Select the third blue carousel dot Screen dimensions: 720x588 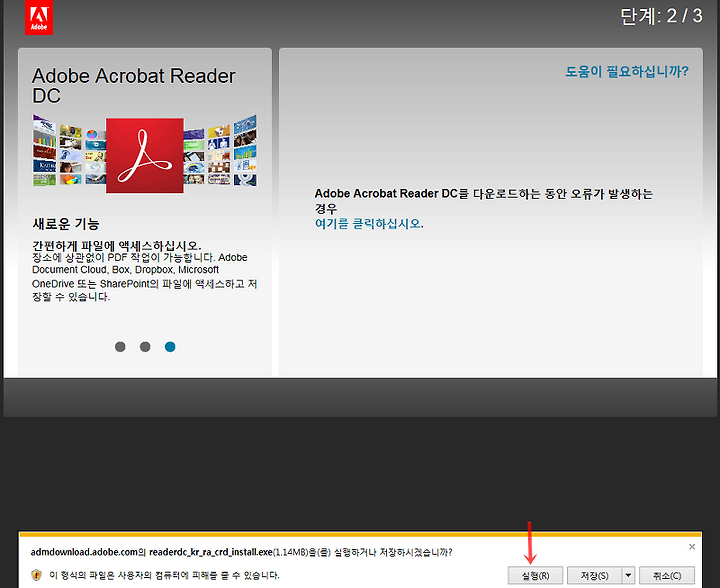pos(170,347)
